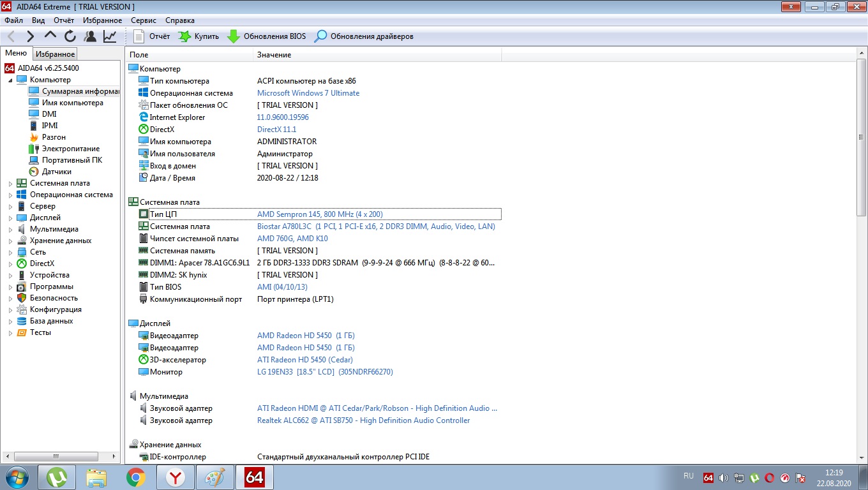Viewport: 868px width, 490px height.
Task: Select the Безопасность shield icon
Action: click(22, 298)
